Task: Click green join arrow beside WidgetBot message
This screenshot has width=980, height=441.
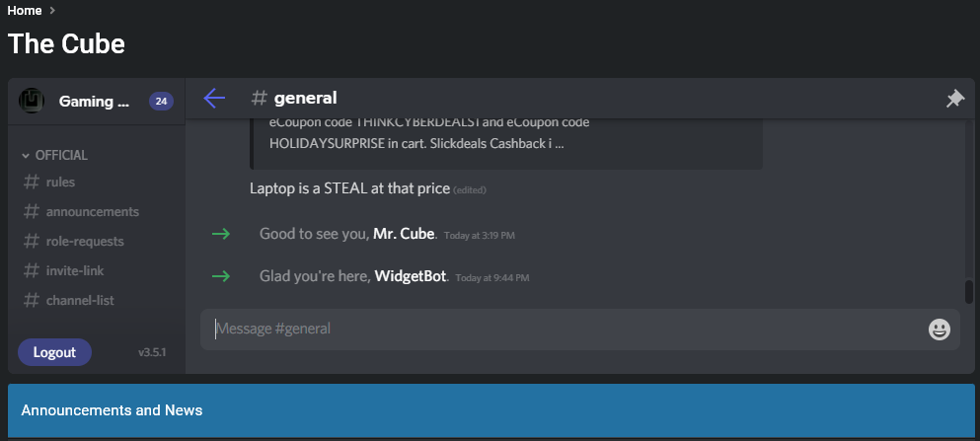Action: (x=221, y=276)
